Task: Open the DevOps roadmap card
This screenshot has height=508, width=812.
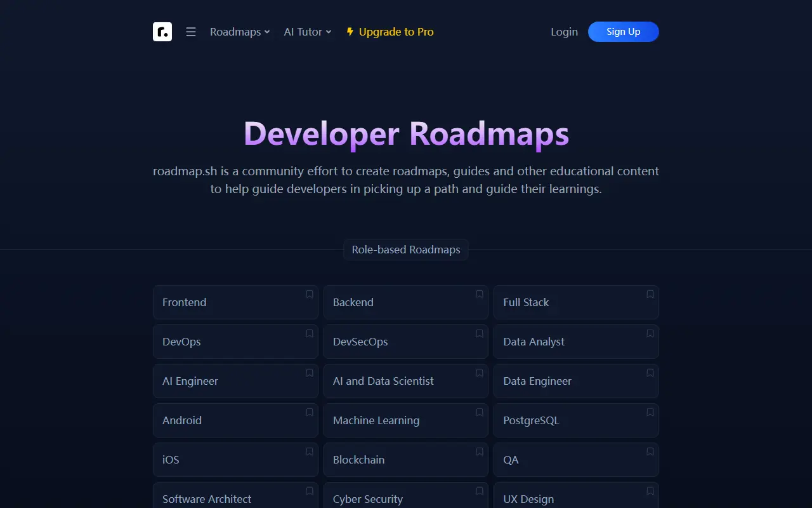Action: click(x=235, y=342)
